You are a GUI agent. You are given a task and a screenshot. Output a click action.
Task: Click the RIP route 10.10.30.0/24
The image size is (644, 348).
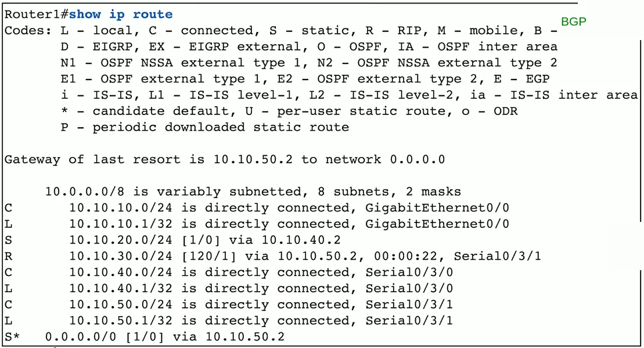coord(125,256)
